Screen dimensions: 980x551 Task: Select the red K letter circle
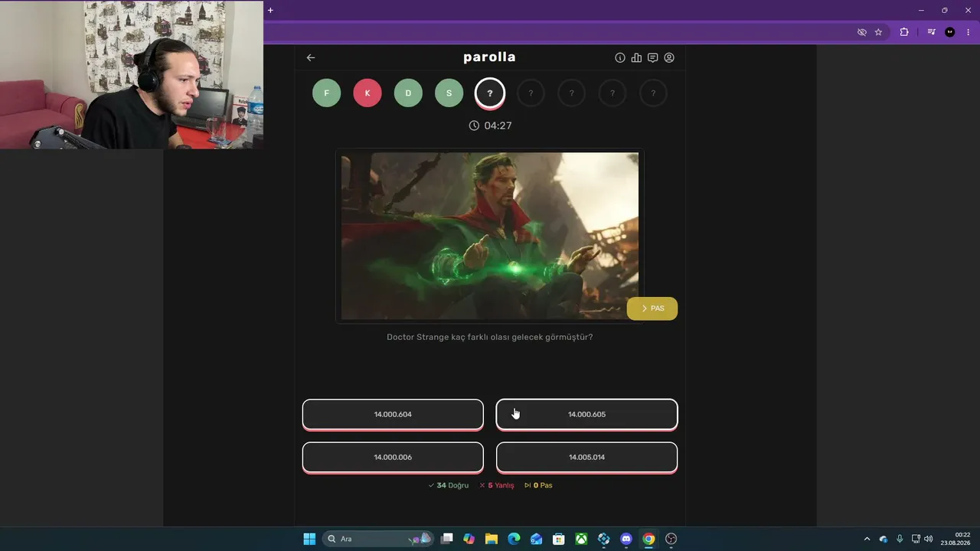[x=367, y=93]
